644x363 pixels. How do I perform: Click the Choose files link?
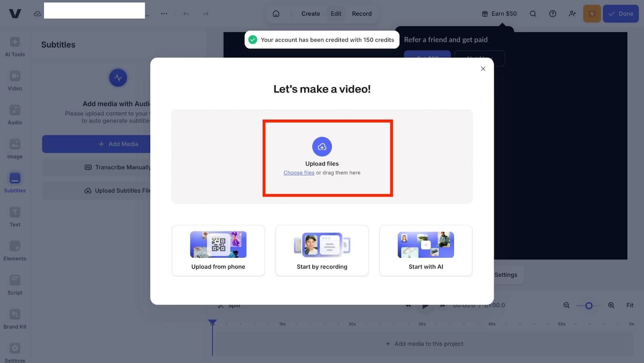299,173
